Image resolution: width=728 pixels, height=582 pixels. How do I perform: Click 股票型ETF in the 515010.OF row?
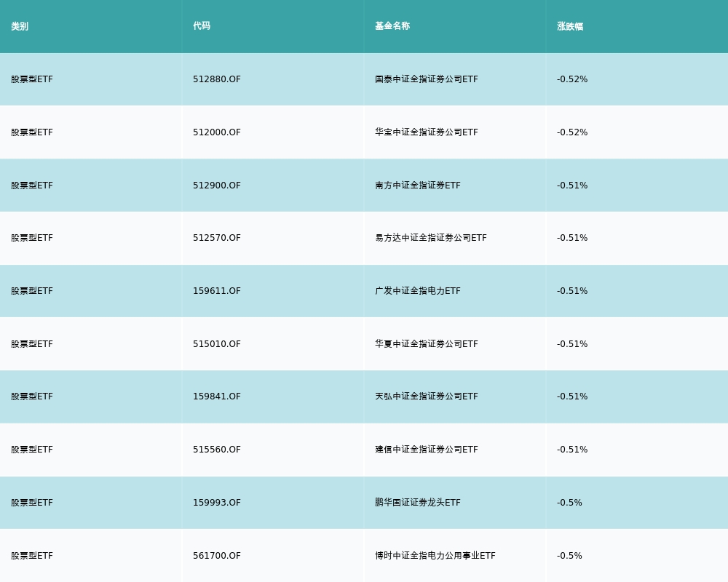tap(32, 344)
